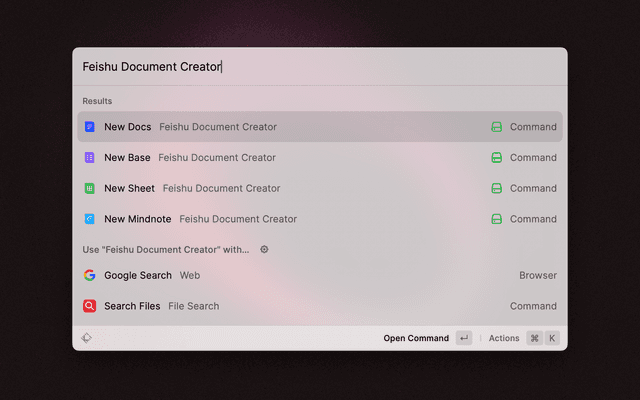Click the purple New Base icon
This screenshot has width=640, height=400.
tap(90, 158)
